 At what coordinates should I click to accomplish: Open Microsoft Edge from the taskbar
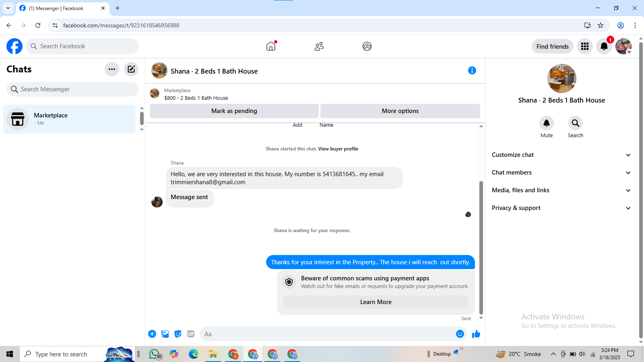pos(194,354)
